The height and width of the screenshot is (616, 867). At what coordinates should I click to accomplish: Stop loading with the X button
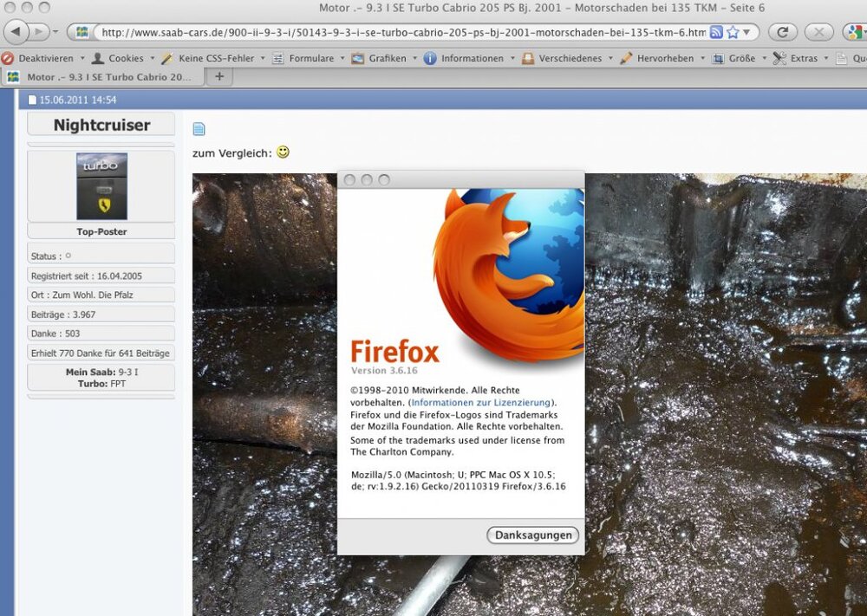(x=818, y=32)
